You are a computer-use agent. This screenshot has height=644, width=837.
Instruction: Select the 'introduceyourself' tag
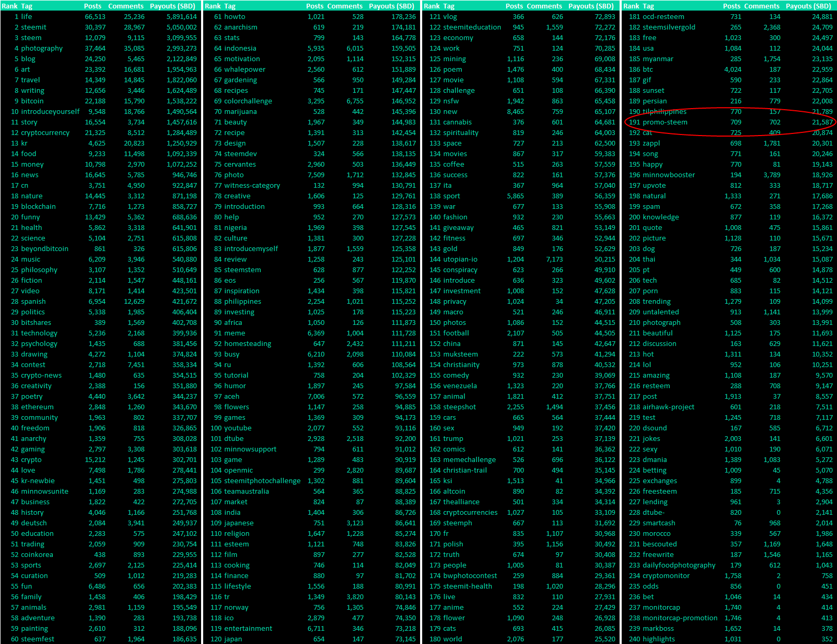coord(50,111)
